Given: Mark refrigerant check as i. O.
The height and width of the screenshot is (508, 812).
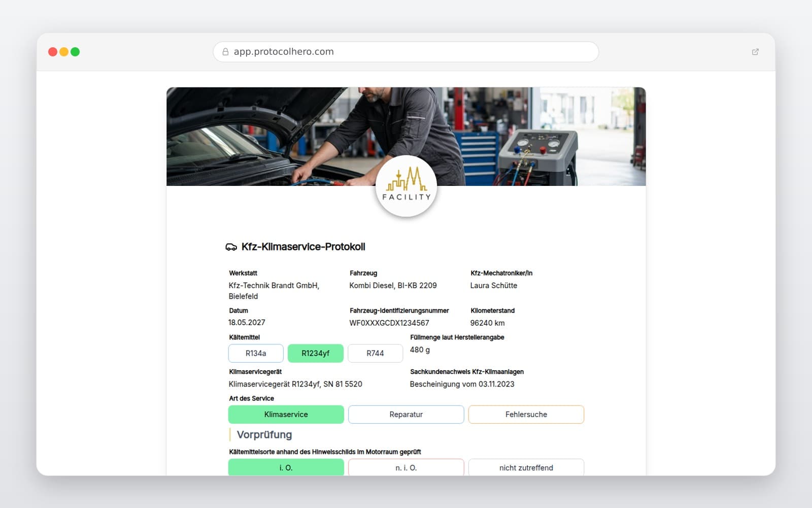Looking at the screenshot, I should click(x=286, y=467).
